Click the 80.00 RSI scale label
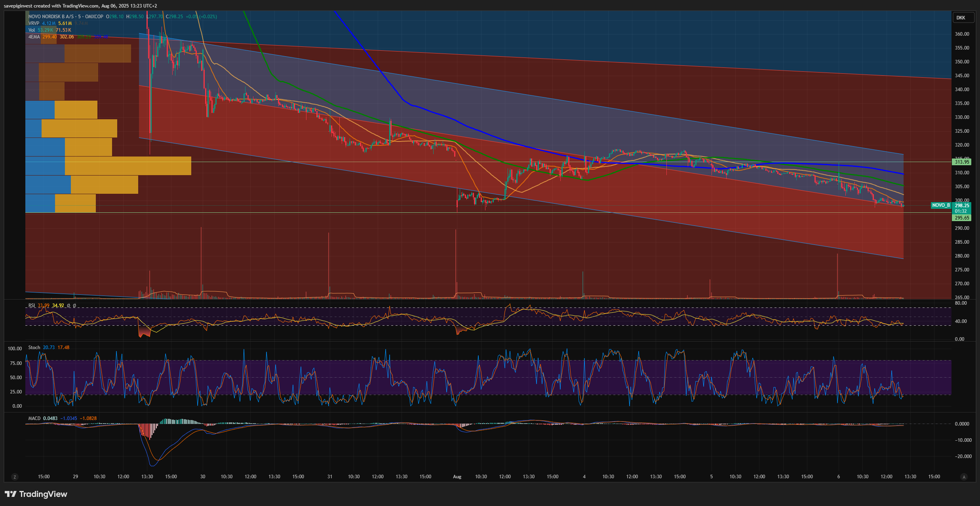The width and height of the screenshot is (980, 506). (x=961, y=303)
